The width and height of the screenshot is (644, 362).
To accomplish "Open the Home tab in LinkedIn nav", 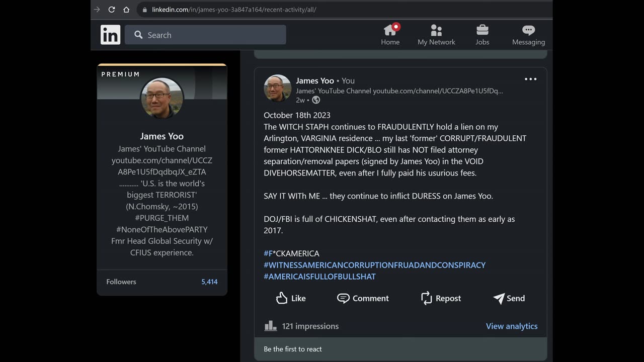I will (x=390, y=35).
